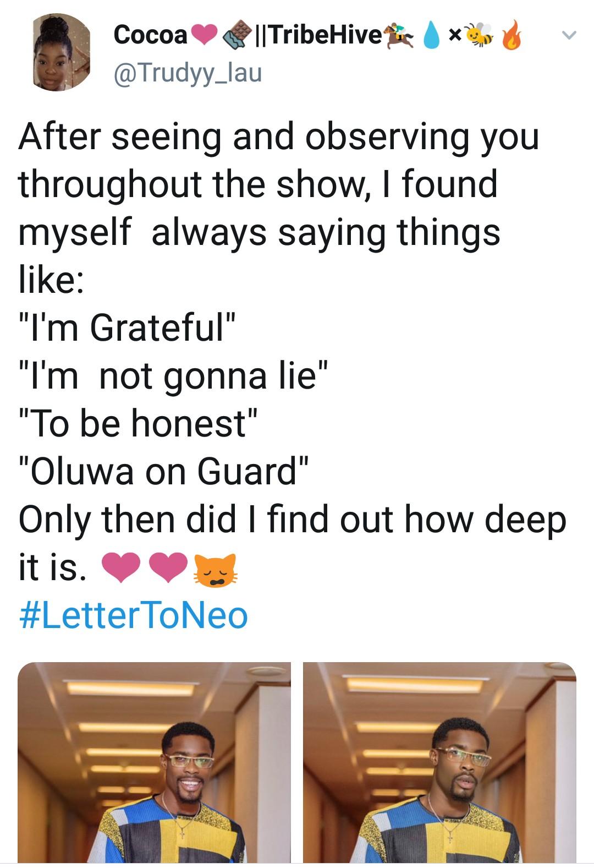Click the second pink heart in the tweet
The image size is (594, 868).
pos(169,569)
